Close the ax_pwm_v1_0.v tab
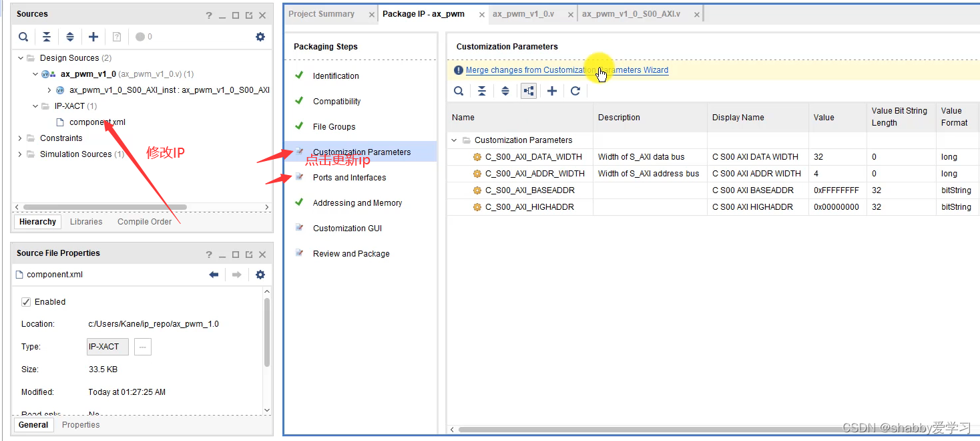 click(x=571, y=14)
